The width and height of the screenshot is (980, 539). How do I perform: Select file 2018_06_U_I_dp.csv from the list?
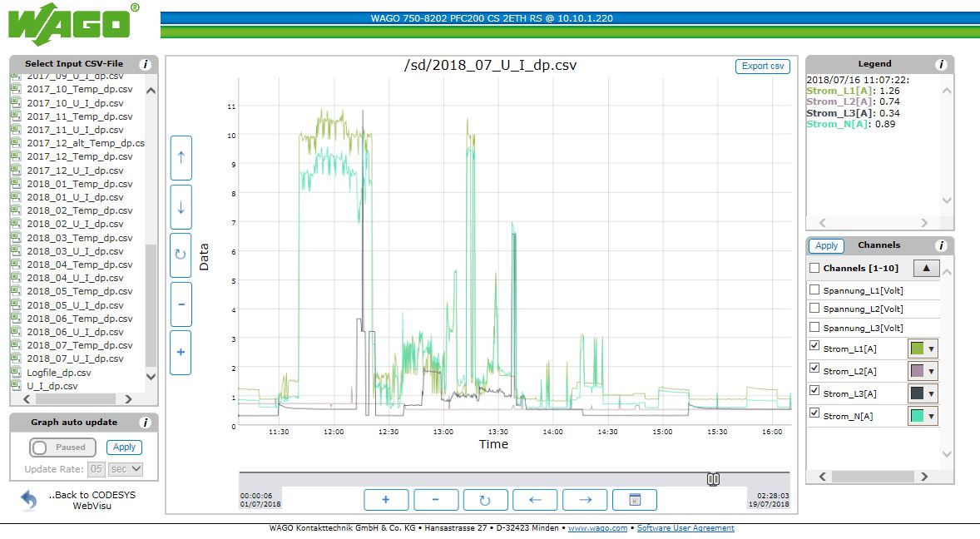click(x=75, y=332)
